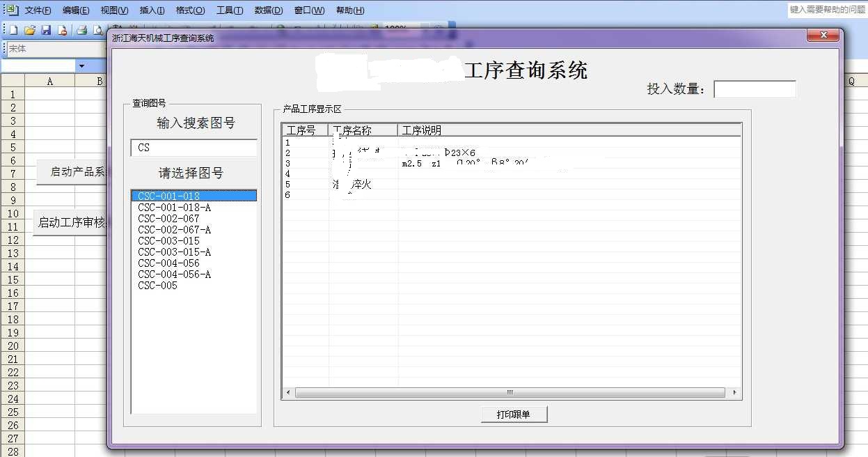Image resolution: width=868 pixels, height=457 pixels.
Task: Close the 工序查询系统 dialog
Action: pyautogui.click(x=823, y=36)
